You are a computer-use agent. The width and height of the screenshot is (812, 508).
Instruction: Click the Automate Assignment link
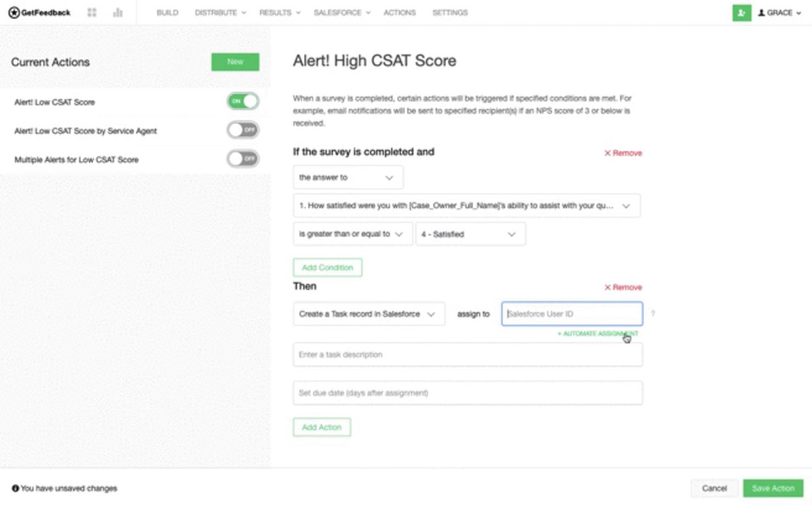tap(598, 334)
